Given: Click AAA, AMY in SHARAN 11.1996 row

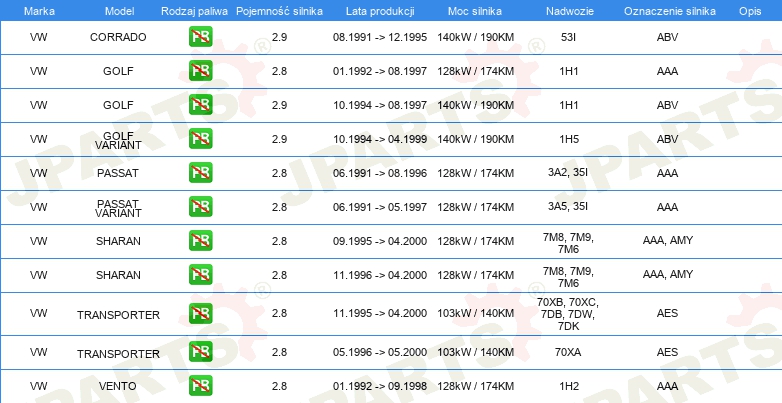Looking at the screenshot, I should (668, 274).
